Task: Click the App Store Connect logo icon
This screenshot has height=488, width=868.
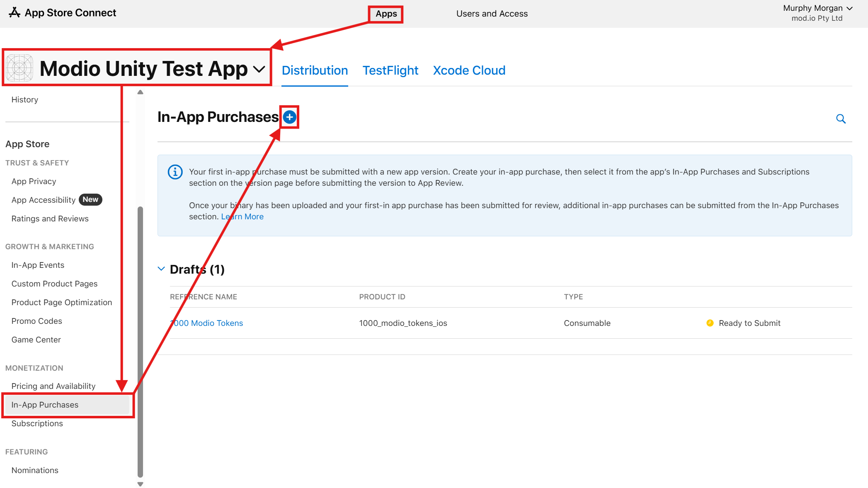Action: click(15, 12)
